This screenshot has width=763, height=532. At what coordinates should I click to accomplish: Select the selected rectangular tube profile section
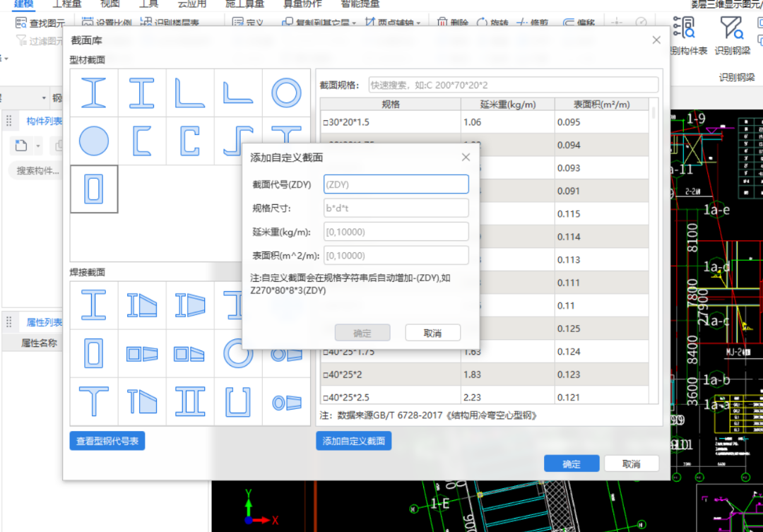pos(94,189)
